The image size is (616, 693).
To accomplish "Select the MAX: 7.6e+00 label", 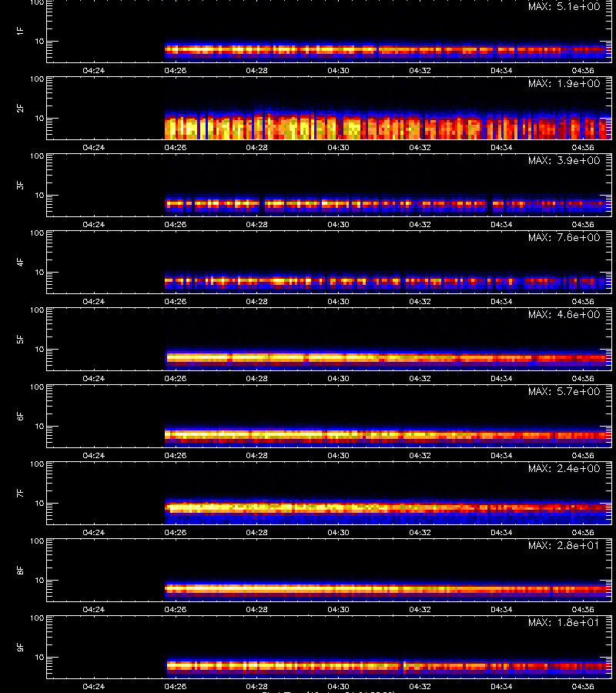I will [x=564, y=237].
